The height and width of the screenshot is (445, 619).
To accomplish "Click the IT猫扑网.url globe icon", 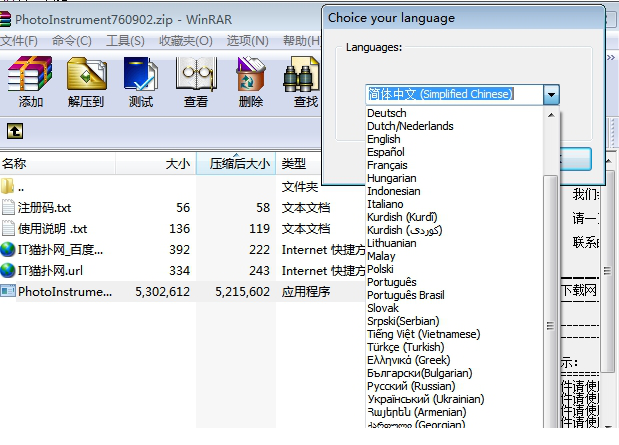I will pyautogui.click(x=8, y=270).
